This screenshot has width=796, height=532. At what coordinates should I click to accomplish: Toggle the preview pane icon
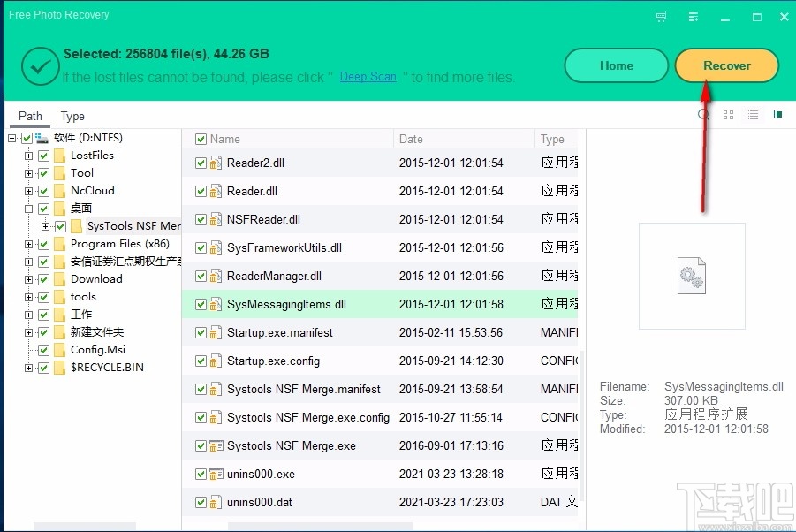(x=777, y=114)
